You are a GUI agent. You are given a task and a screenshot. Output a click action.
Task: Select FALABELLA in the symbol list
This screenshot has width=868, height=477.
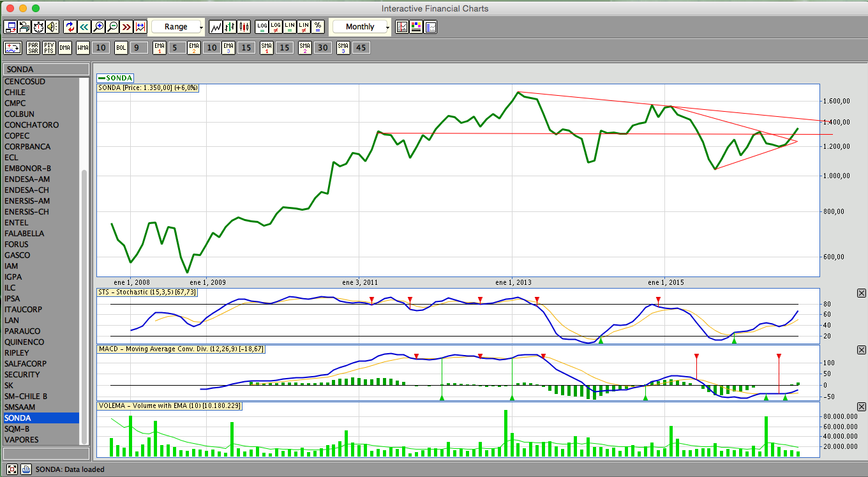click(25, 233)
